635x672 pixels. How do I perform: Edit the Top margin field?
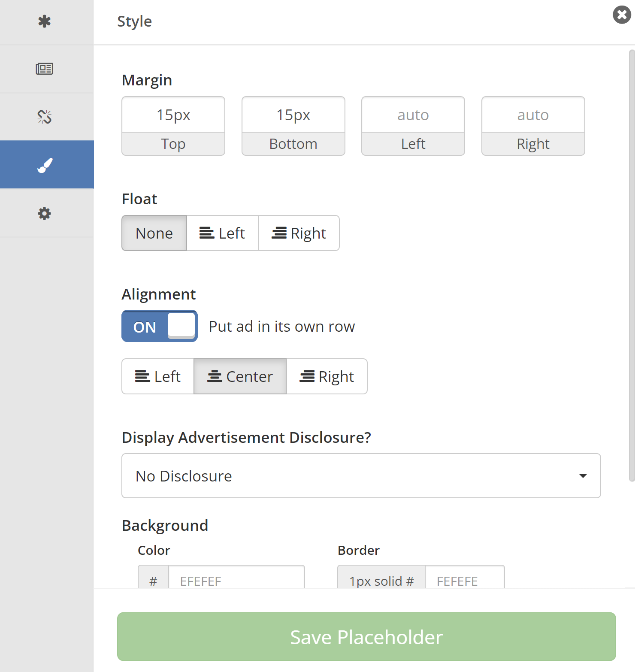(x=173, y=115)
